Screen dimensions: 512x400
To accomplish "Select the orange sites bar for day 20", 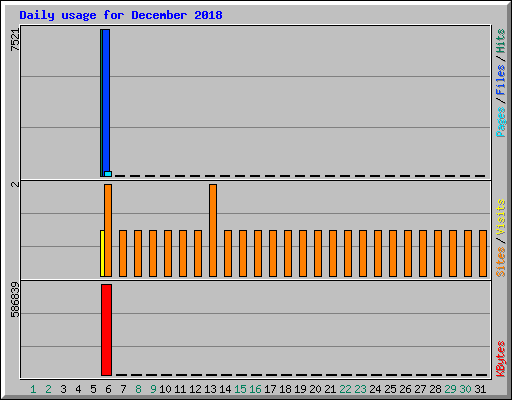I will [x=318, y=253].
